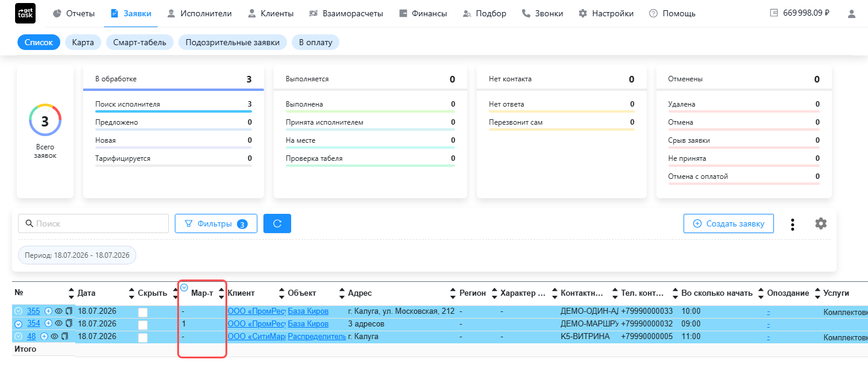
Task: Open the three-dot more options menu
Action: tap(793, 224)
